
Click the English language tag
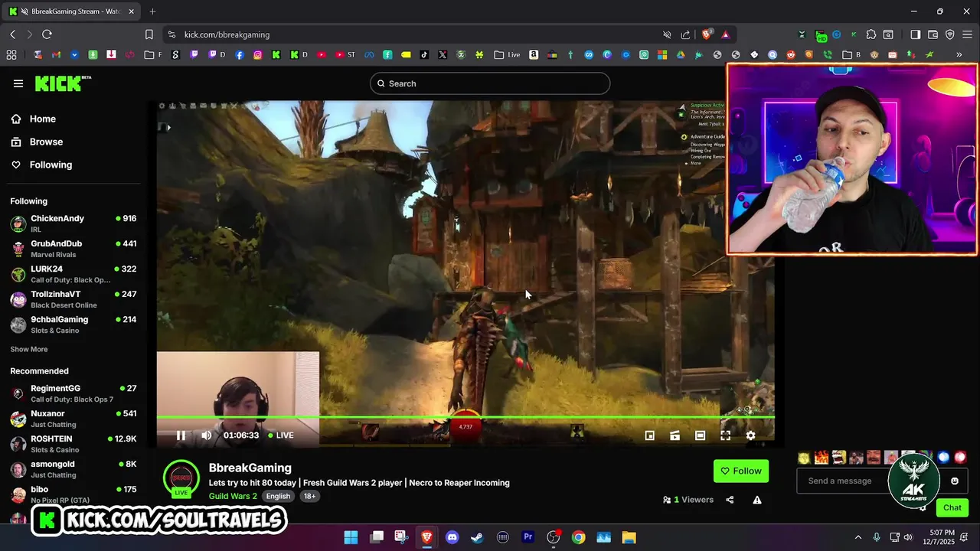point(278,496)
